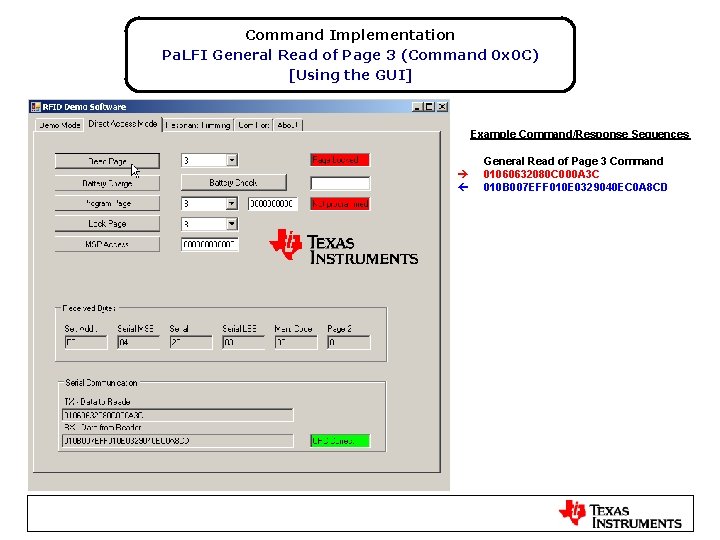Open the About tab
Viewport: 720px width, 540px height.
pyautogui.click(x=288, y=125)
